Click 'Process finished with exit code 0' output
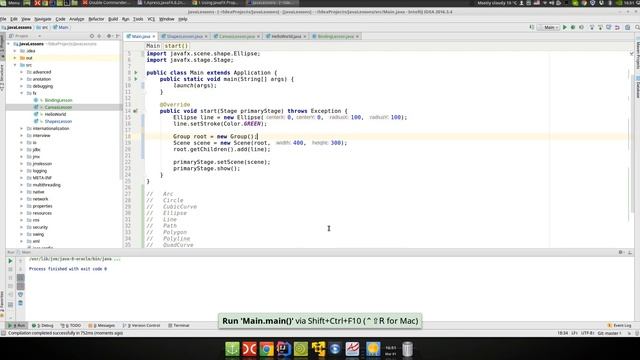 point(68,269)
